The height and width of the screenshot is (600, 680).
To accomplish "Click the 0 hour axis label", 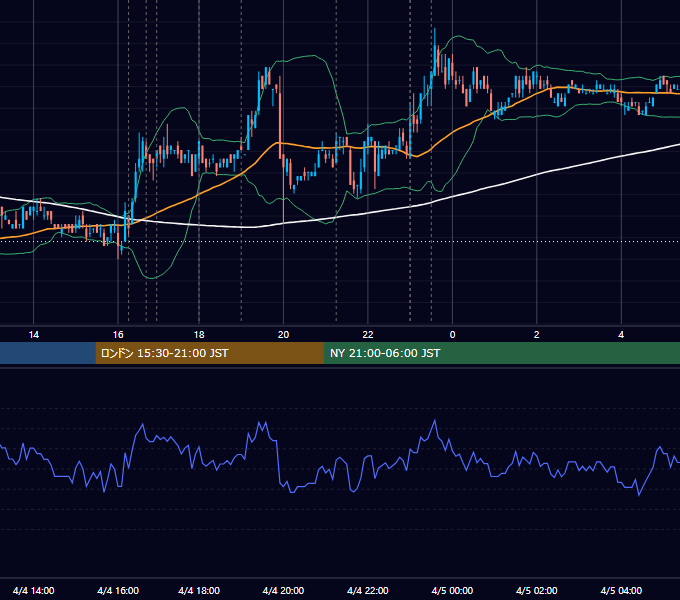I will coord(452,335).
